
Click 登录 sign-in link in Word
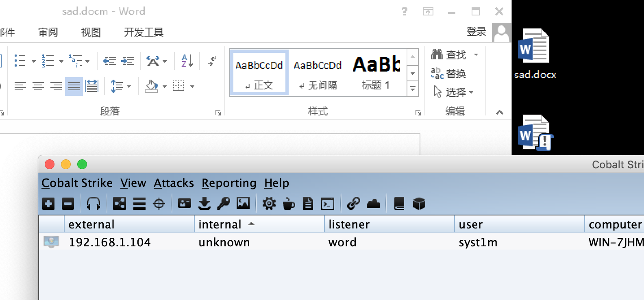(476, 32)
